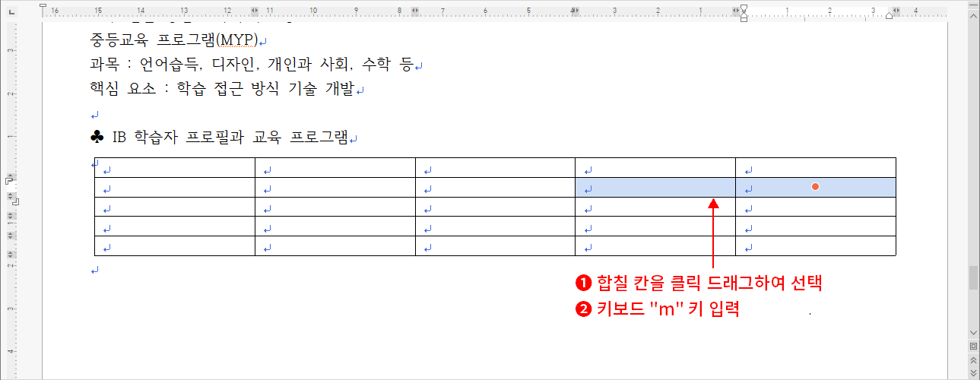Screen dimensions: 980x380
Task: Click the column boundary marker beside ruler number 11
Action: pyautogui.click(x=256, y=11)
